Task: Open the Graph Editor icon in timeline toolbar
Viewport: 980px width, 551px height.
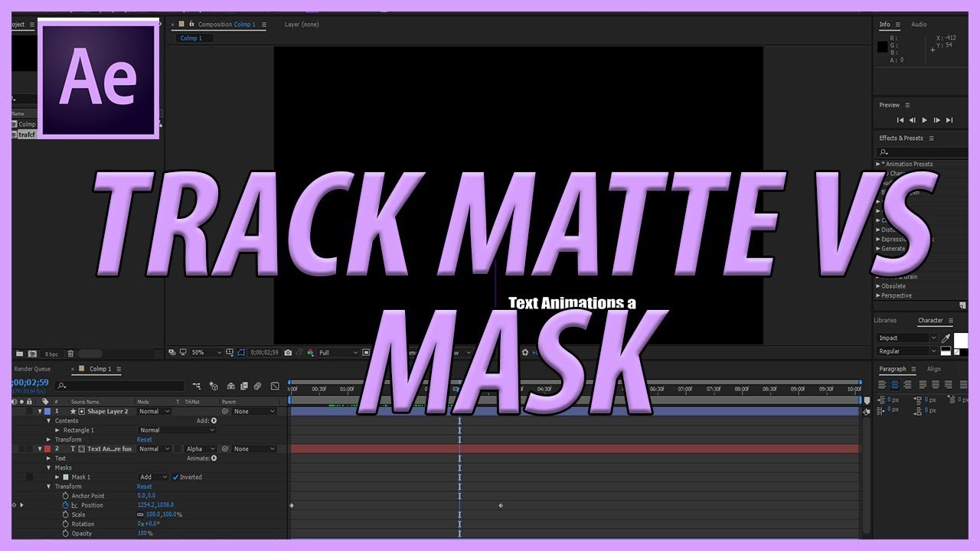Action: pyautogui.click(x=275, y=386)
